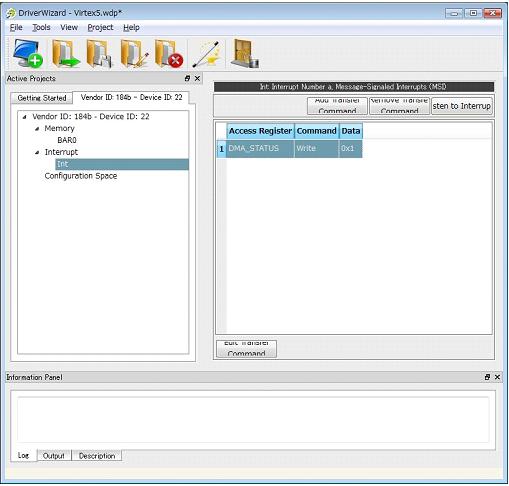This screenshot has width=509, height=486.
Task: Click the Remove Transfer Command button
Action: coord(399,106)
